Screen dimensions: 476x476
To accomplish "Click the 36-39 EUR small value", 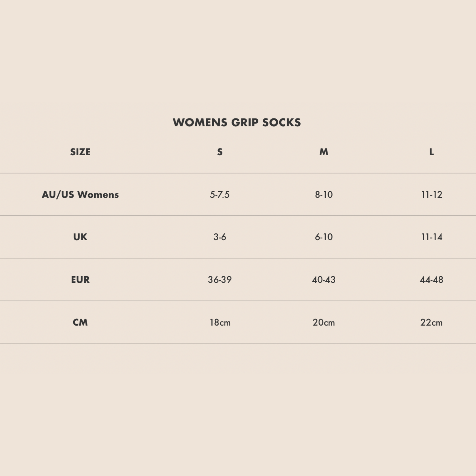I will click(x=220, y=280).
